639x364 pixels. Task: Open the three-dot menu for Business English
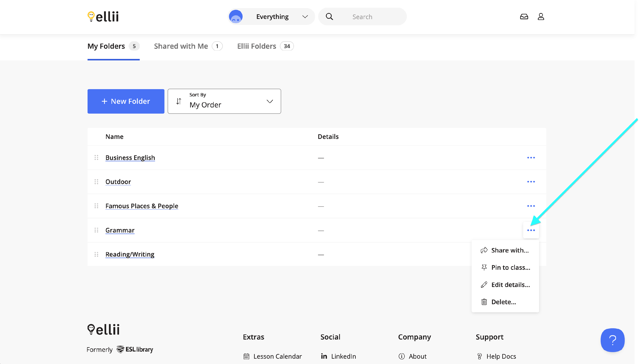531,158
